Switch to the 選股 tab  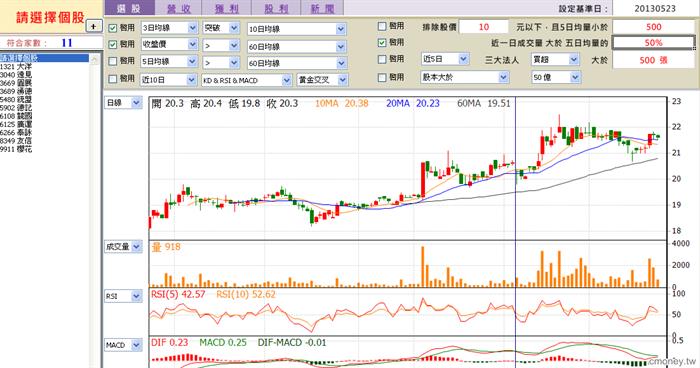point(129,8)
